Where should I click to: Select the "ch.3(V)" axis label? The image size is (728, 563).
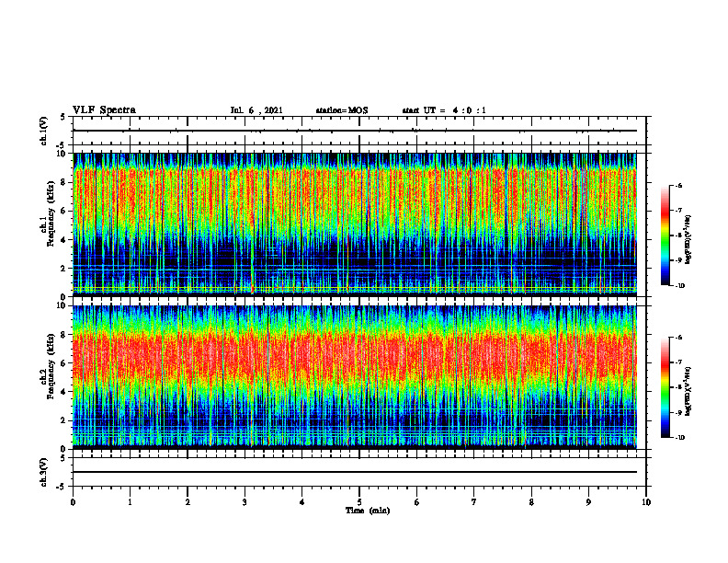point(44,472)
